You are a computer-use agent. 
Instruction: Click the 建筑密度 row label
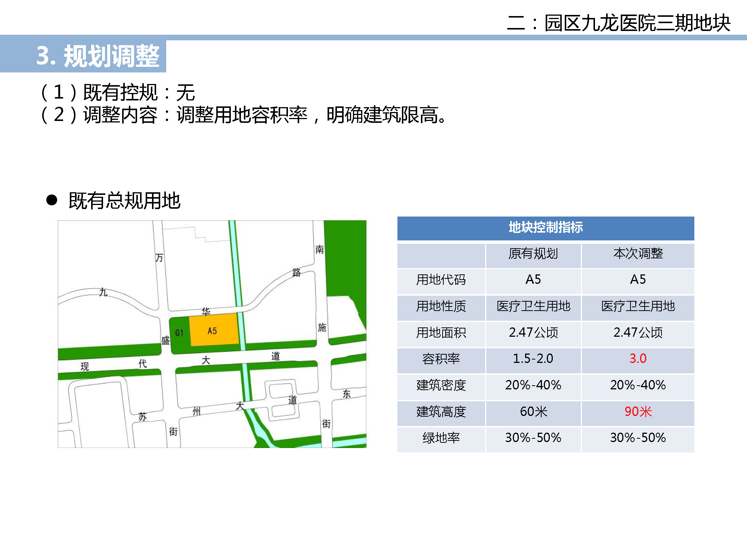441,385
